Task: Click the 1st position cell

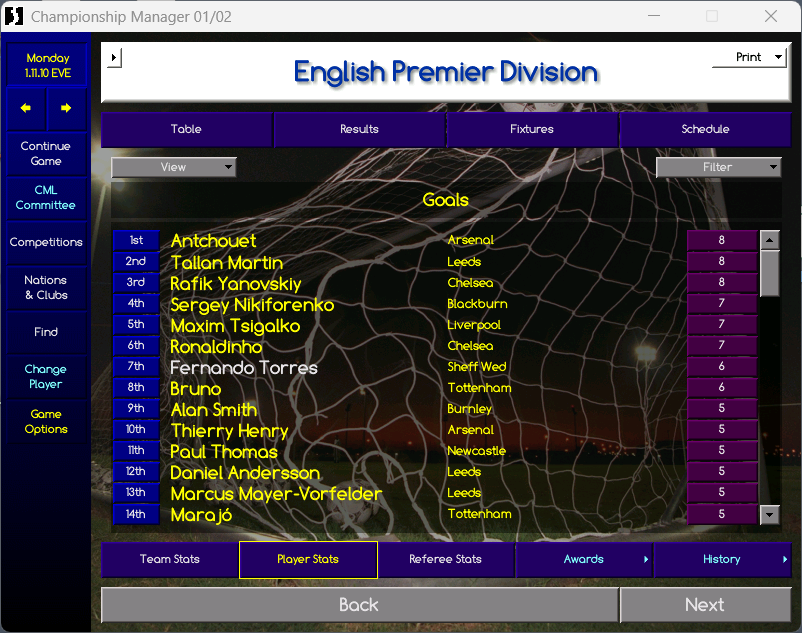Action: pos(136,240)
